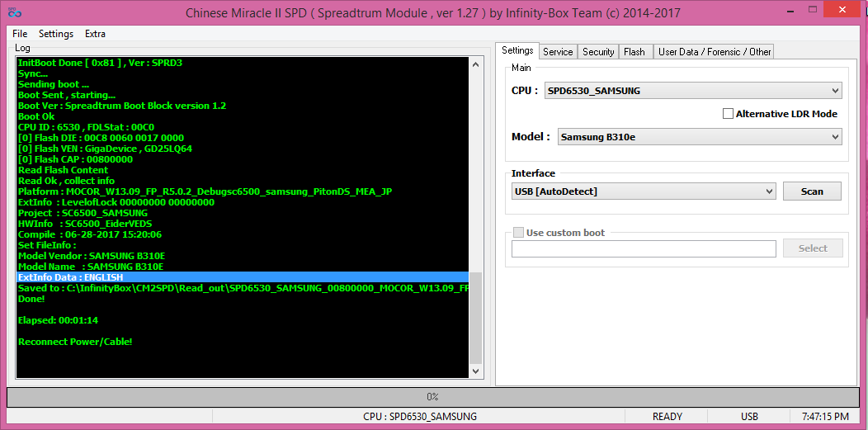Switch to the Security tab
Image resolution: width=868 pixels, height=430 pixels.
coord(598,51)
